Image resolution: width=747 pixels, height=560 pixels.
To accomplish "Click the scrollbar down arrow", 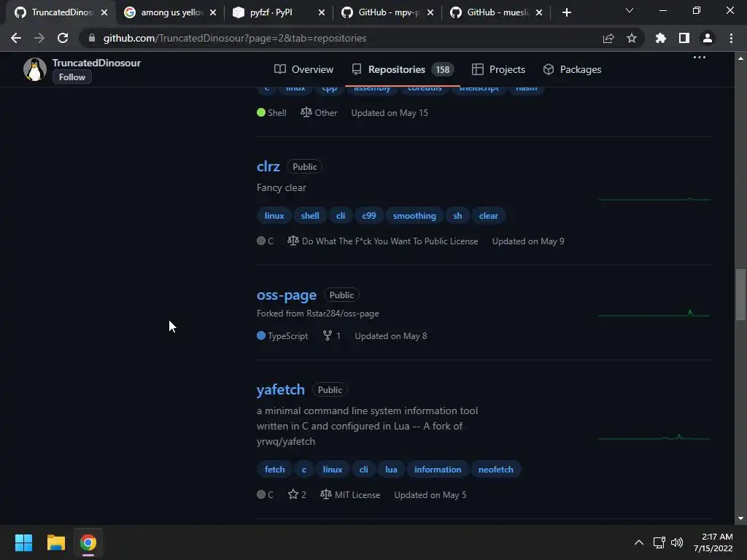I will (x=740, y=518).
